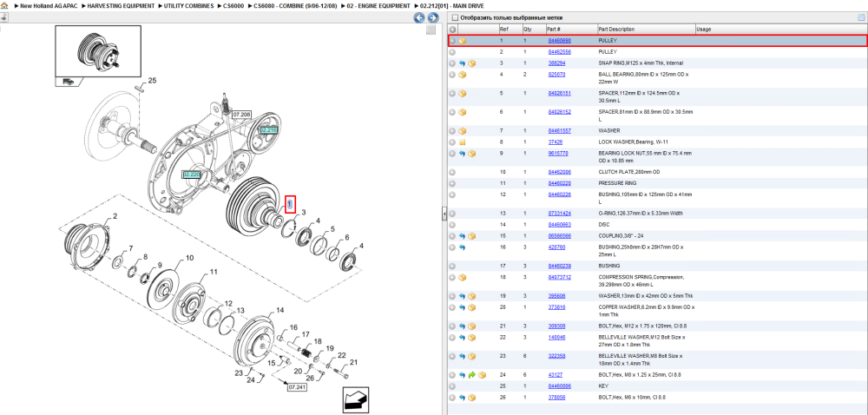Open UTILITY COMBINES breadcrumb
Viewport: 868px width, 415px height.
click(x=188, y=5)
